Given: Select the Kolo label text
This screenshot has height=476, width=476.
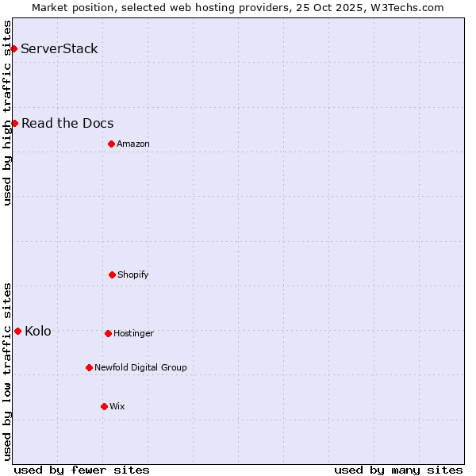Looking at the screenshot, I should pos(38,331).
